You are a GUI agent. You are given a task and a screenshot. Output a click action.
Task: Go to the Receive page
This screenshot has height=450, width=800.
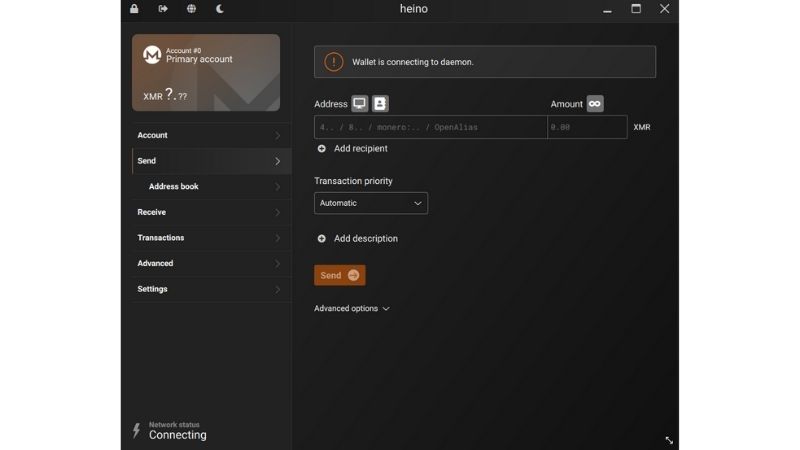211,212
